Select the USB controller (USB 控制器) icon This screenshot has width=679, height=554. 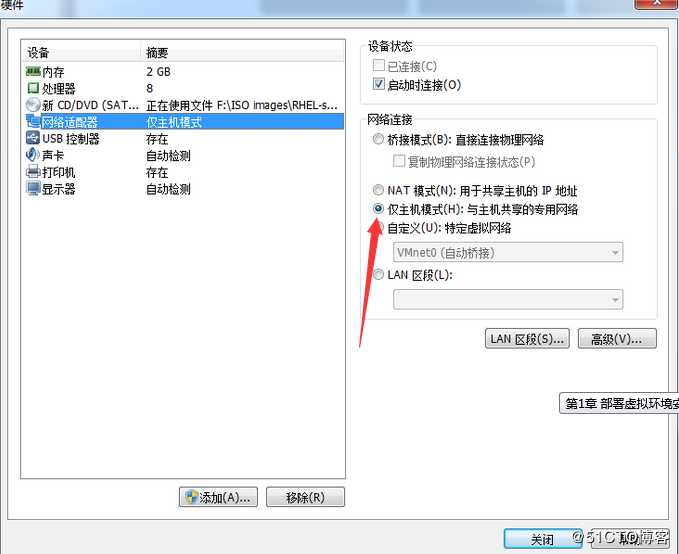coord(33,138)
